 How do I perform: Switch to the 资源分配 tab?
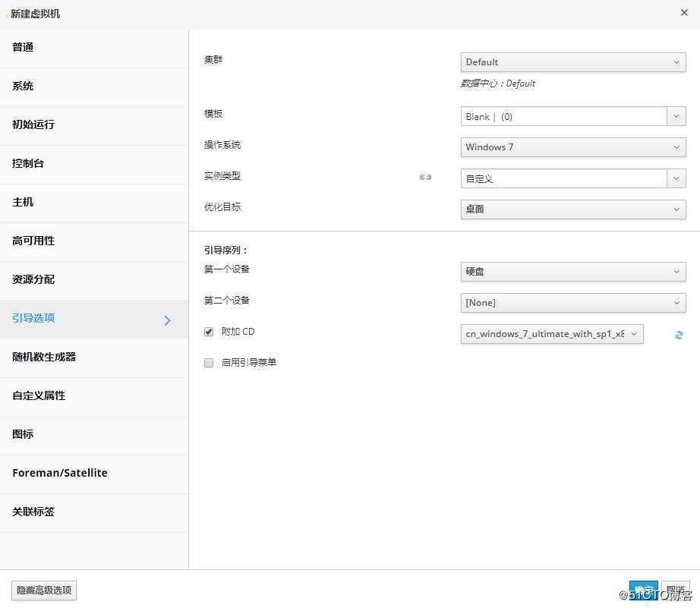(x=94, y=280)
